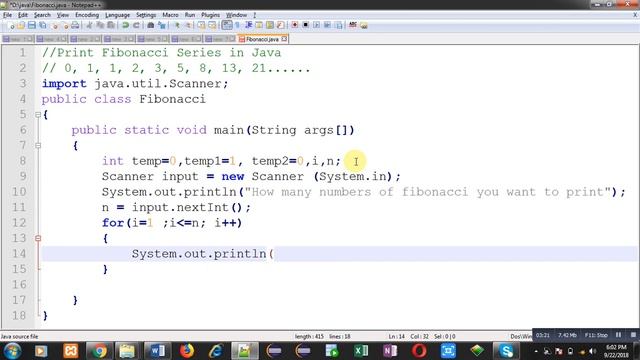This screenshot has height=360, width=640.
Task: Create a new document with New icon
Action: pos(11,25)
